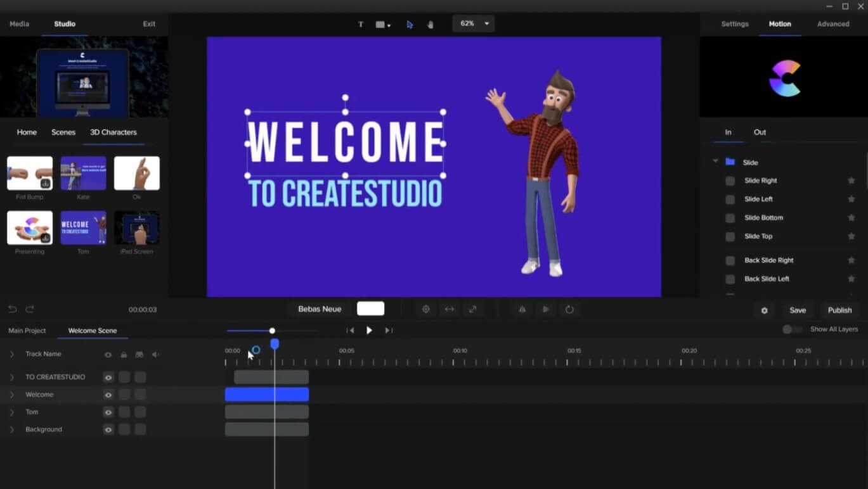Viewport: 868px width, 489px height.
Task: Enable the Slide Top checkbox
Action: point(730,237)
